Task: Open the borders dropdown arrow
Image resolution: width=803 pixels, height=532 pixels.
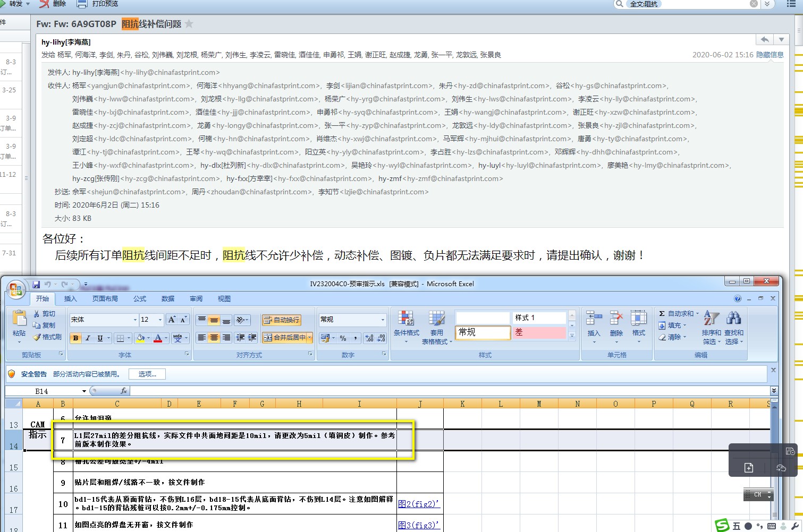Action: coord(129,338)
